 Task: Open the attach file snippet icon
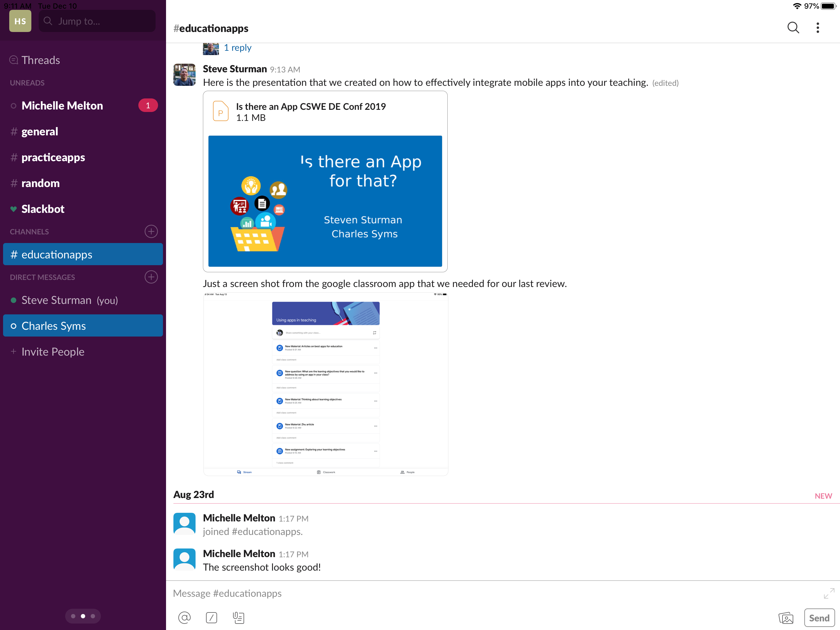tap(239, 617)
